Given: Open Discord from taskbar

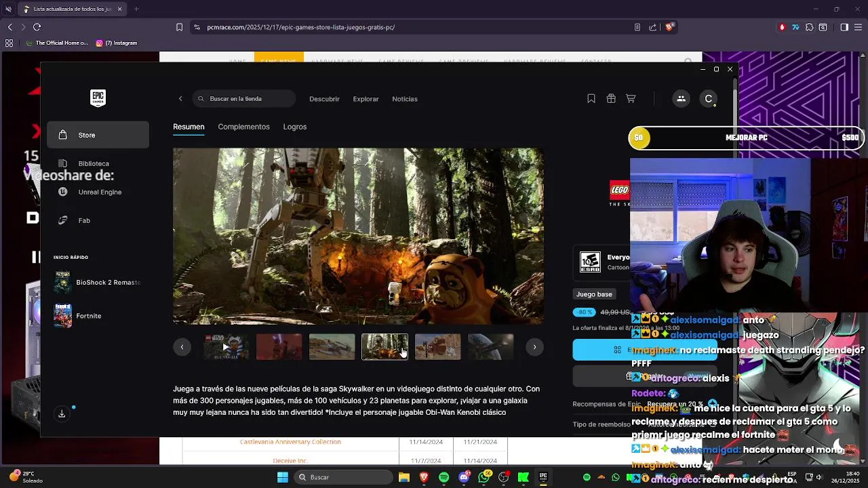Looking at the screenshot, I should coord(464,477).
